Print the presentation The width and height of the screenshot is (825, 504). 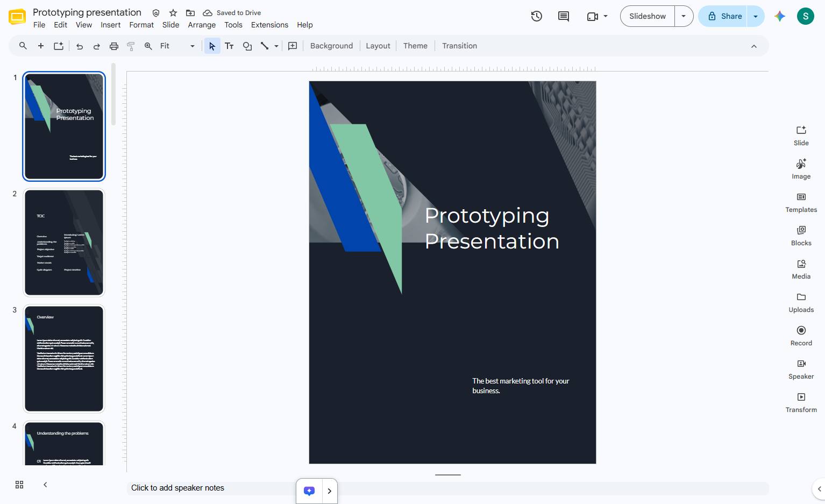click(x=114, y=46)
